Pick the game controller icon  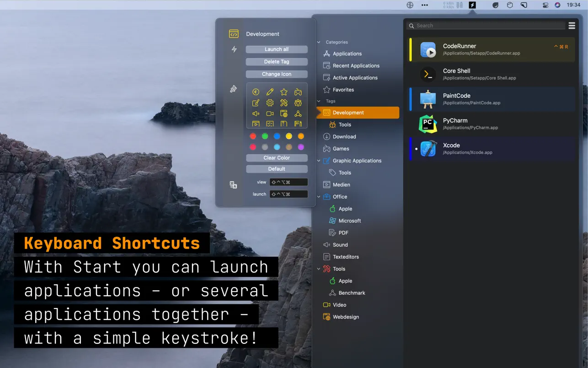[x=298, y=92]
